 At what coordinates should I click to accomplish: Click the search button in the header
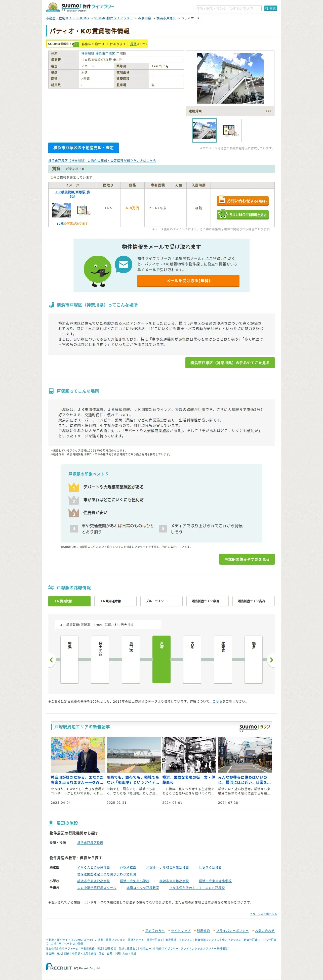tap(270, 8)
